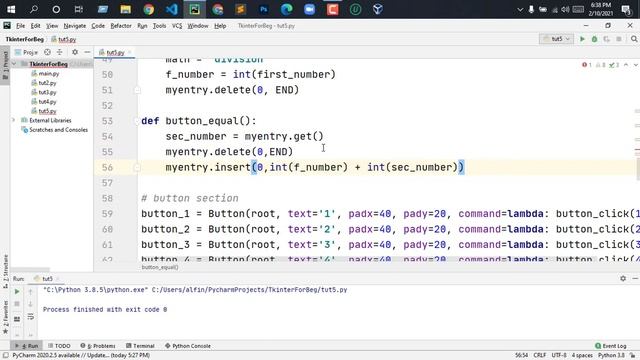Select tut5.py in the project tree
Viewport: 640px width, 360px height.
44,111
